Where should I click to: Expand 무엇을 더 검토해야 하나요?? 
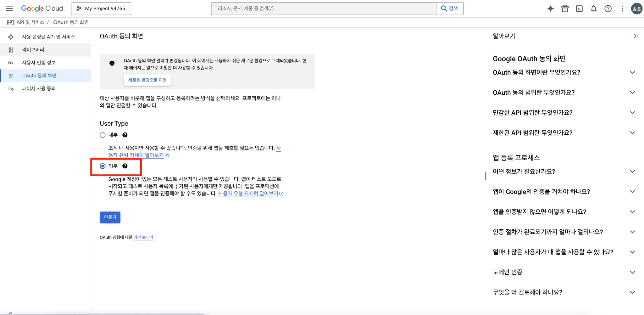point(564,292)
